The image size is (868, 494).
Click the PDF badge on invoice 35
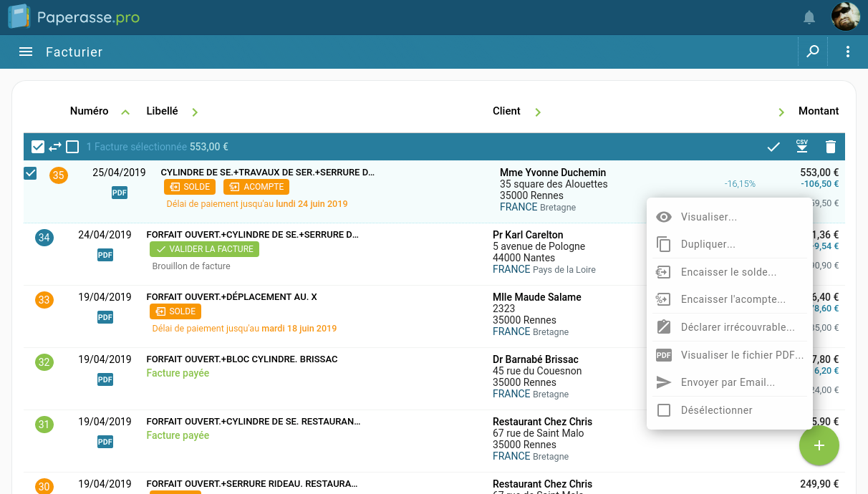coord(119,192)
